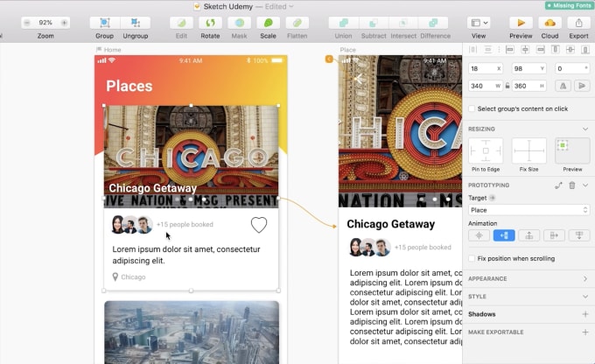Select the Dubai skyline image card

point(192,332)
